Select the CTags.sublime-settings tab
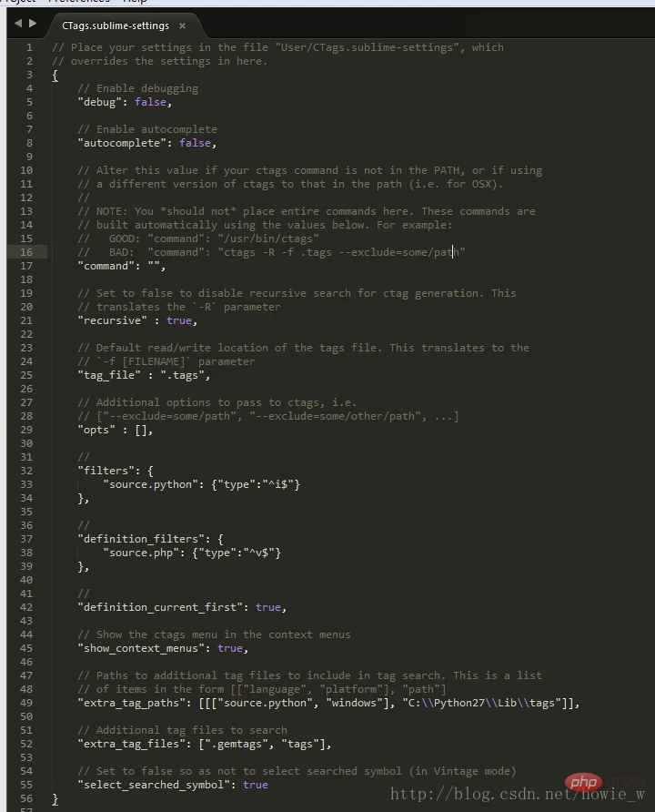 point(116,25)
